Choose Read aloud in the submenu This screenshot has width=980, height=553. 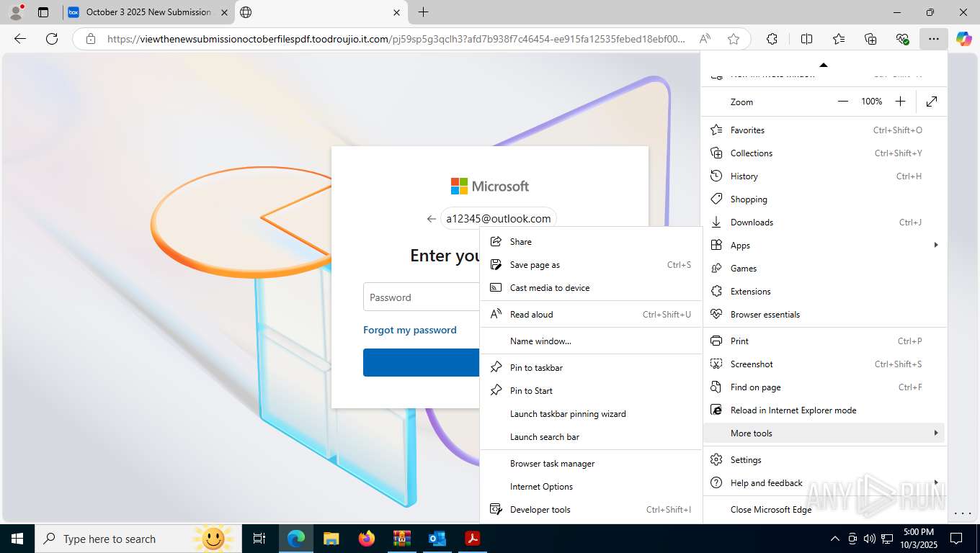[x=591, y=315]
